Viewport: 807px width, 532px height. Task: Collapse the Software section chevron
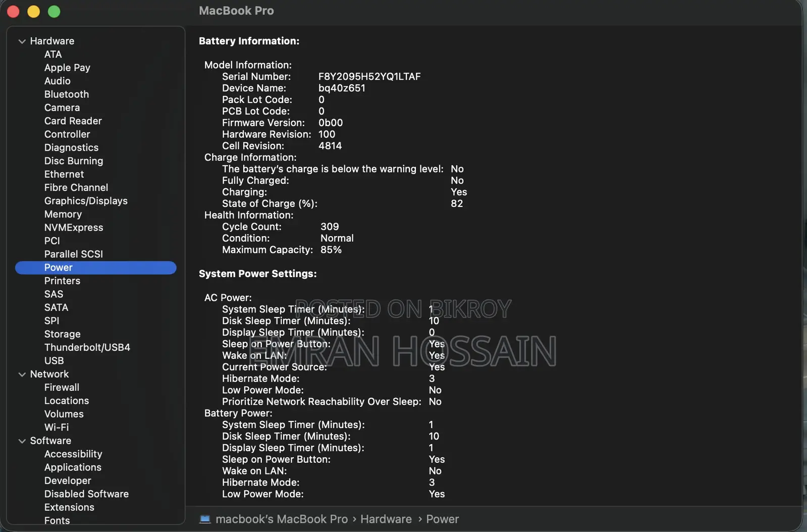22,441
